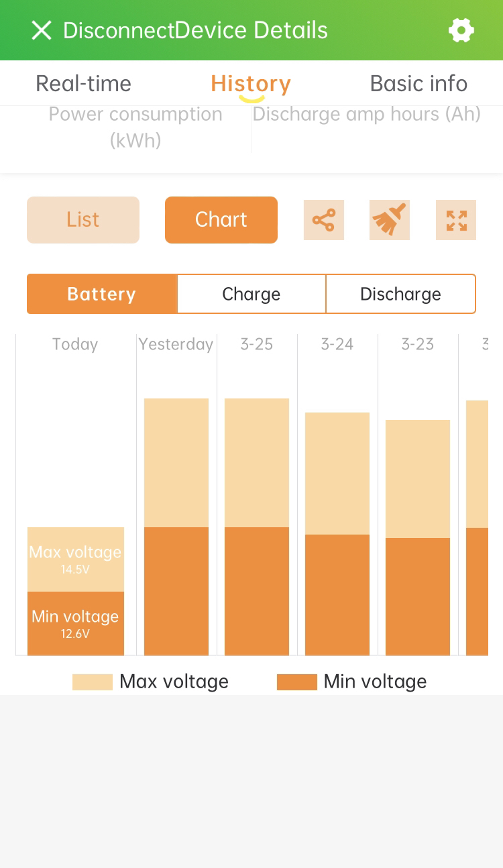Tap the share icon
Viewport: 503px width, 868px height.
[324, 220]
